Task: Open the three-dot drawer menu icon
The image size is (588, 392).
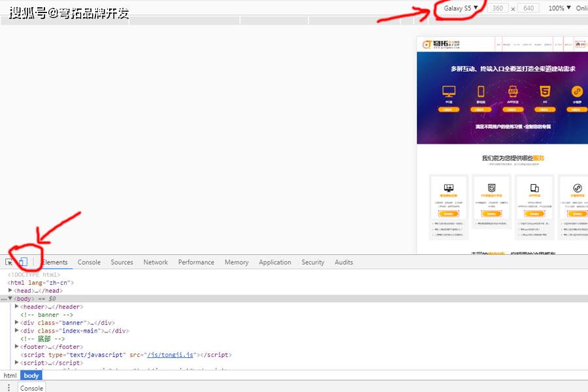Action: click(x=8, y=387)
